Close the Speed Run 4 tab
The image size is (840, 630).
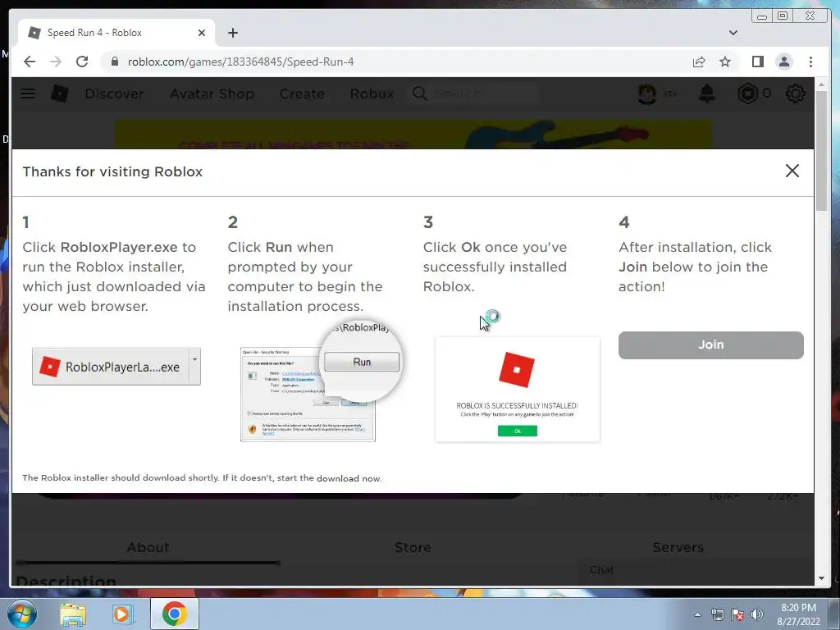[202, 33]
